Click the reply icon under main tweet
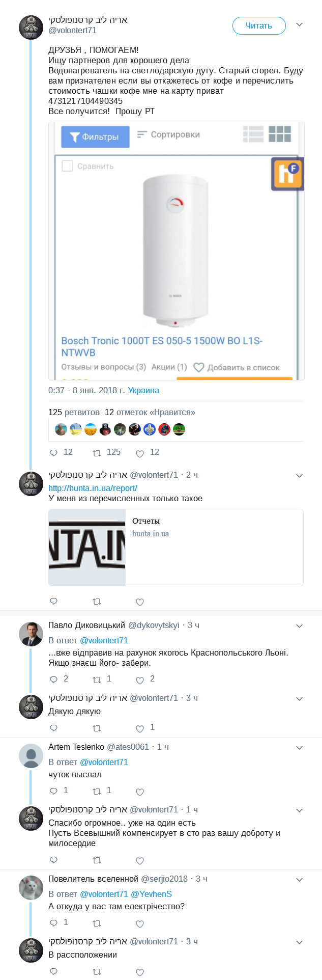The height and width of the screenshot is (980, 322). (53, 453)
